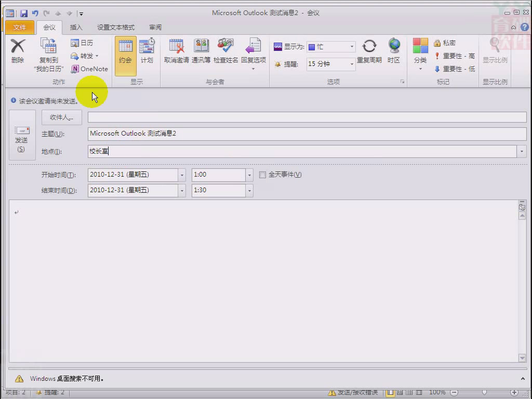Click Cancel Invitation (取消邀请)
The width and height of the screenshot is (532, 399).
pyautogui.click(x=177, y=51)
